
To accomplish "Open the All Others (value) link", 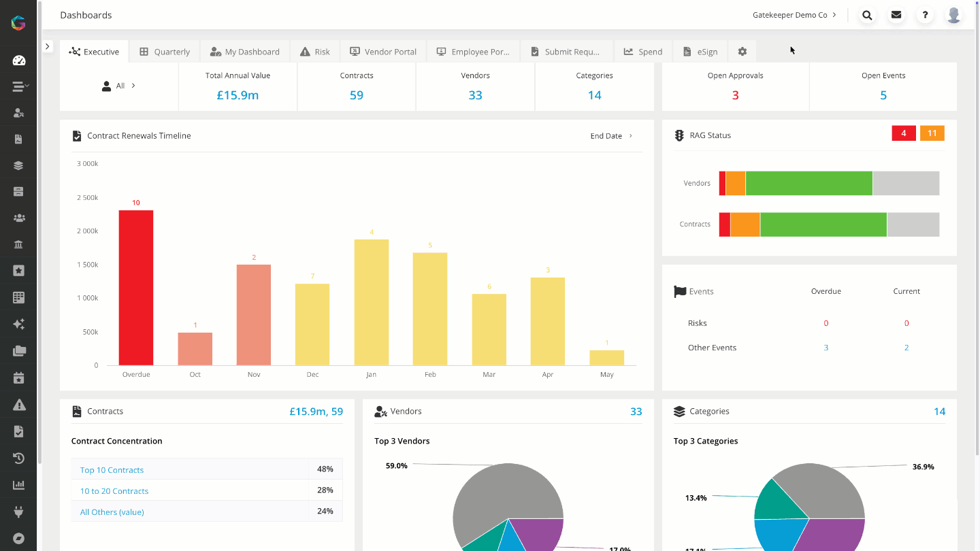I will click(x=111, y=512).
